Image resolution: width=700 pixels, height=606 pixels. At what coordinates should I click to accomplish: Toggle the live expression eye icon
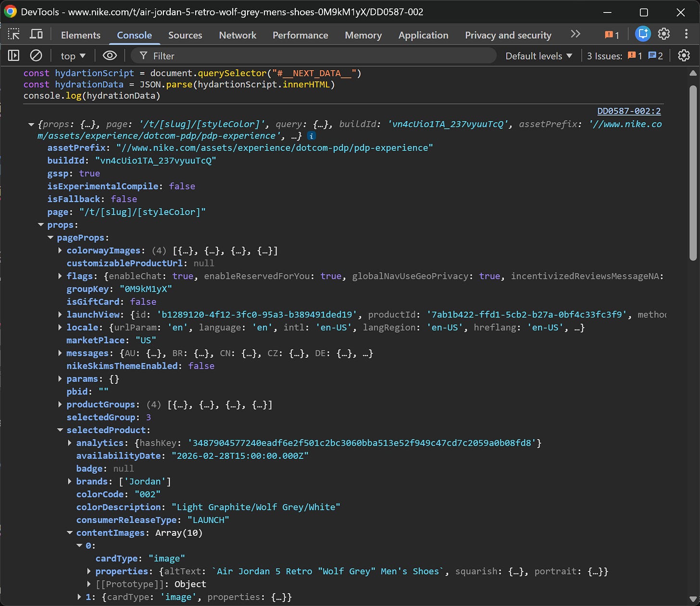110,56
